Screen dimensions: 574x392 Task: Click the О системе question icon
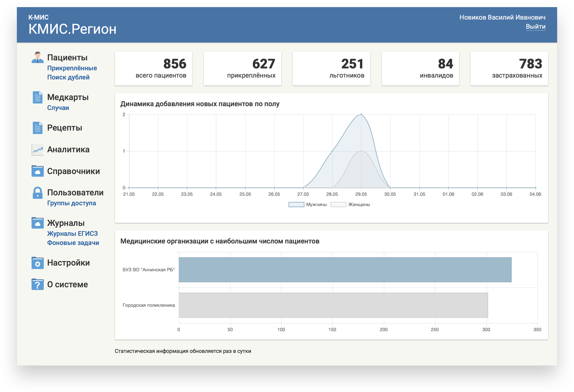click(x=38, y=284)
